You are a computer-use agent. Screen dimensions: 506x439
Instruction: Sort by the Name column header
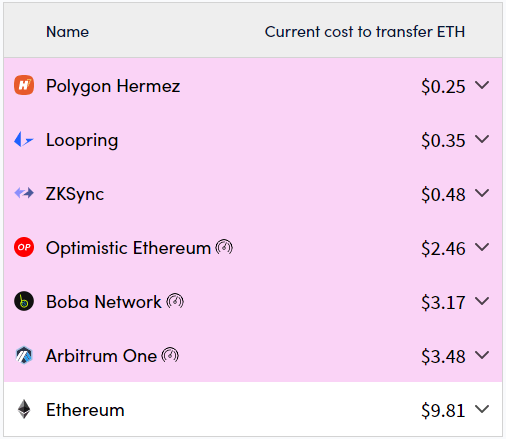pos(68,32)
